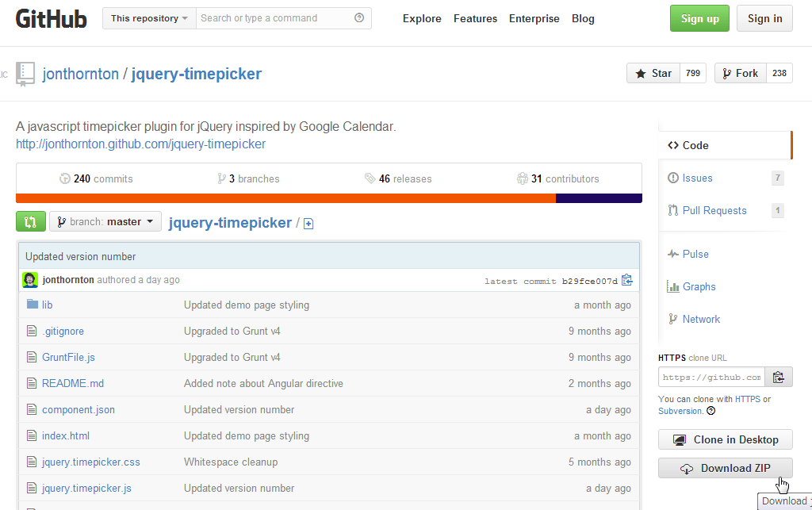Open the Pull Requests count badge 1
The width and height of the screenshot is (812, 510).
tap(777, 210)
